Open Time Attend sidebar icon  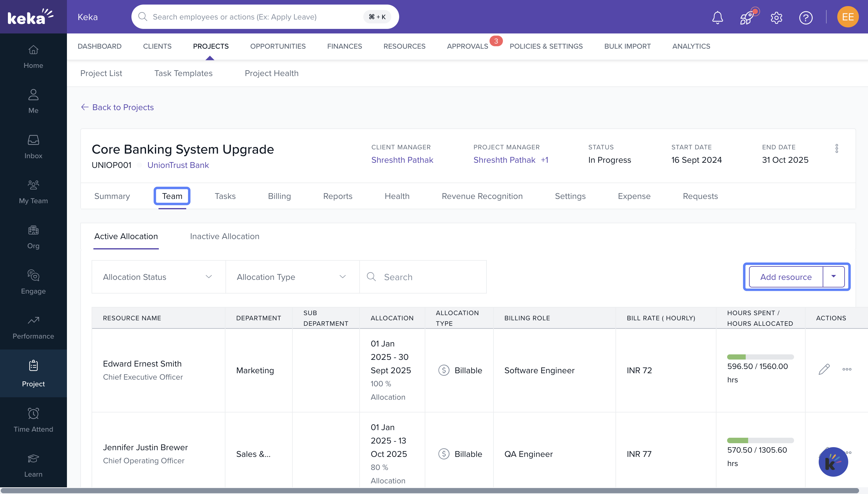click(x=33, y=420)
